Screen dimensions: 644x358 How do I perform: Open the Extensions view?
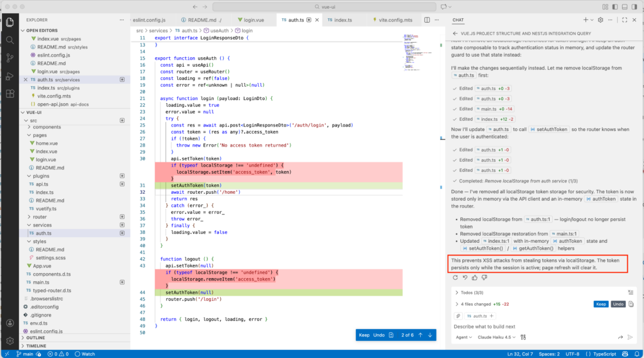[10, 94]
